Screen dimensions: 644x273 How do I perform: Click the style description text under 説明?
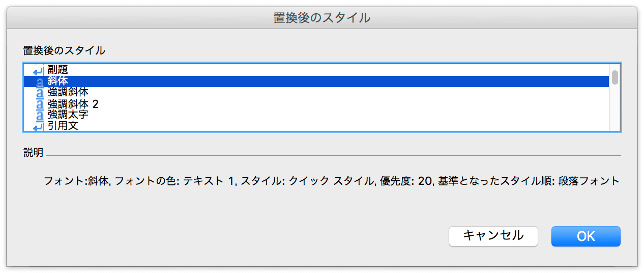332,181
